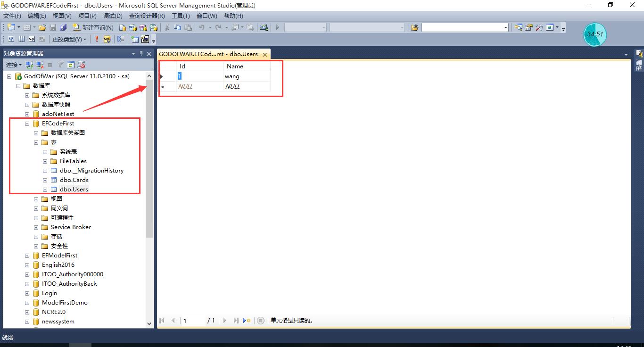Expand the dbo.Cards table node
The height and width of the screenshot is (347, 644).
pos(45,180)
